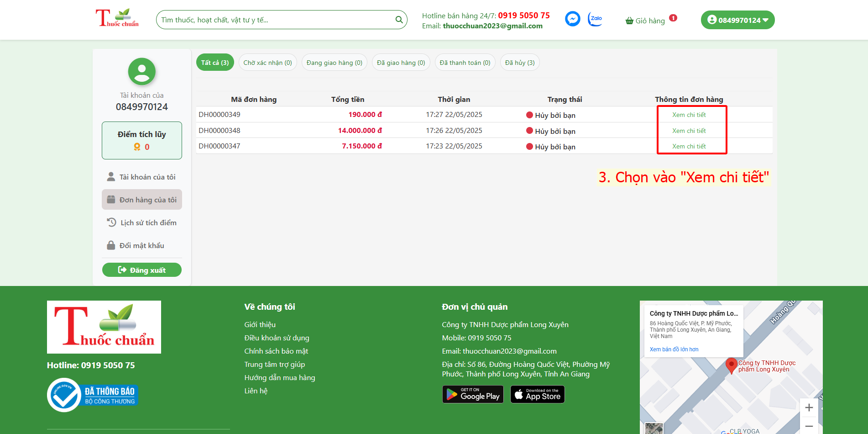Click the Đăng xuất button

tap(142, 270)
